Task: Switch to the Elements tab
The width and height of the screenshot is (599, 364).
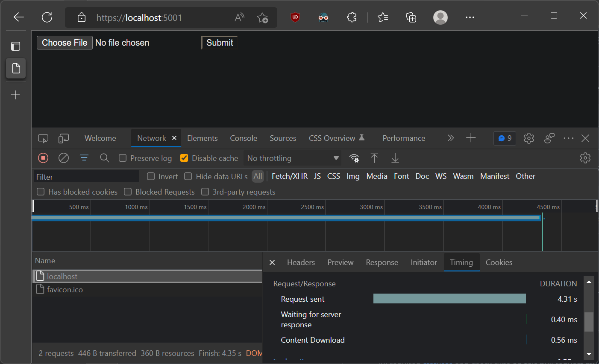Action: (x=202, y=138)
